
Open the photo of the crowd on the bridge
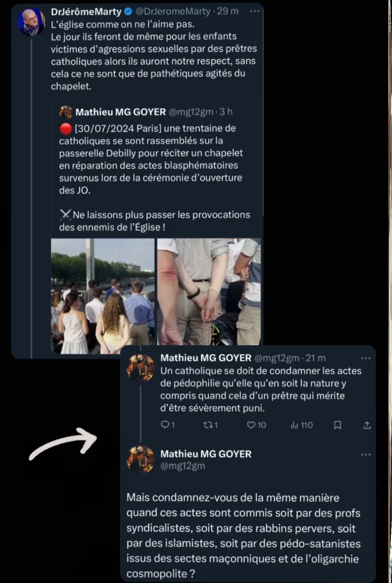103,296
